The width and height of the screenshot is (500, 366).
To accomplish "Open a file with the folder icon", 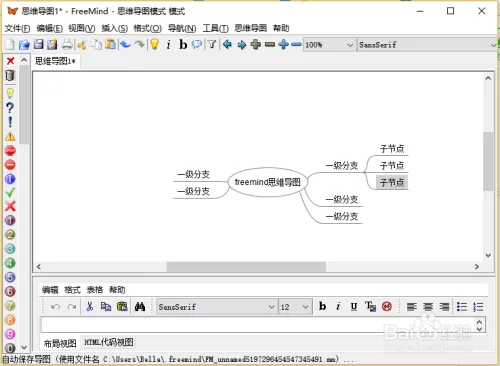I will coord(24,44).
